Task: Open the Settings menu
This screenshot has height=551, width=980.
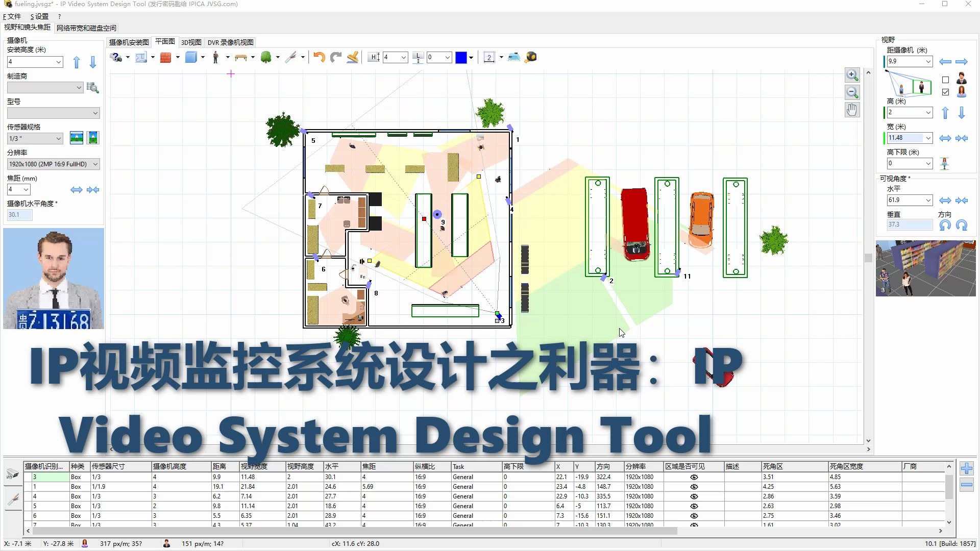Action: point(39,16)
